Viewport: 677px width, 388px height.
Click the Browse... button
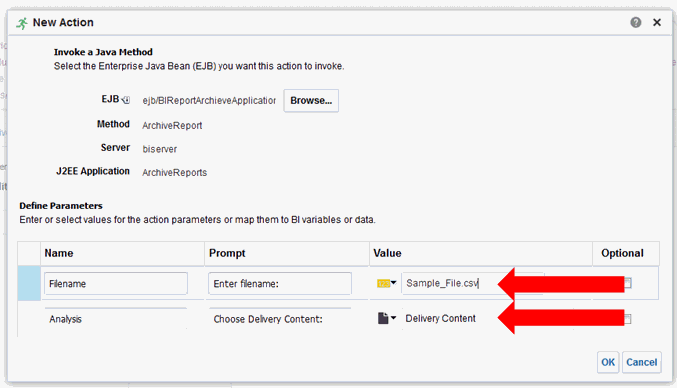[311, 101]
